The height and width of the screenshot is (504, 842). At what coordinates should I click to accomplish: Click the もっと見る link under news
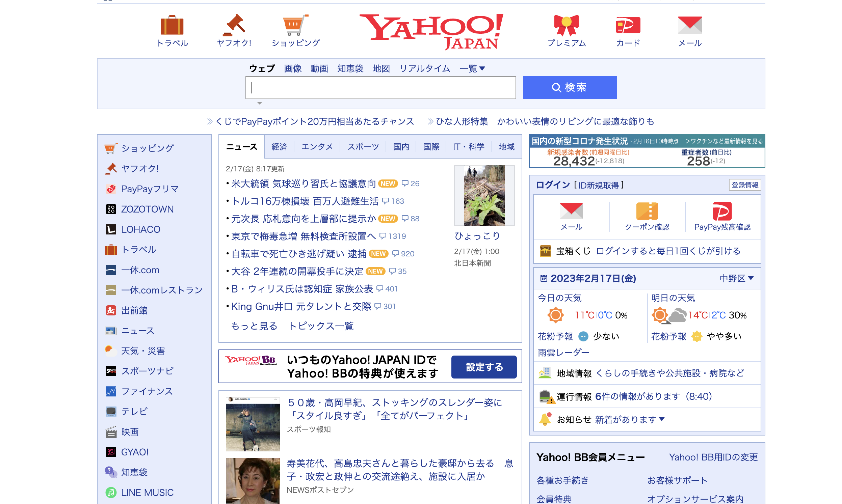point(254,326)
